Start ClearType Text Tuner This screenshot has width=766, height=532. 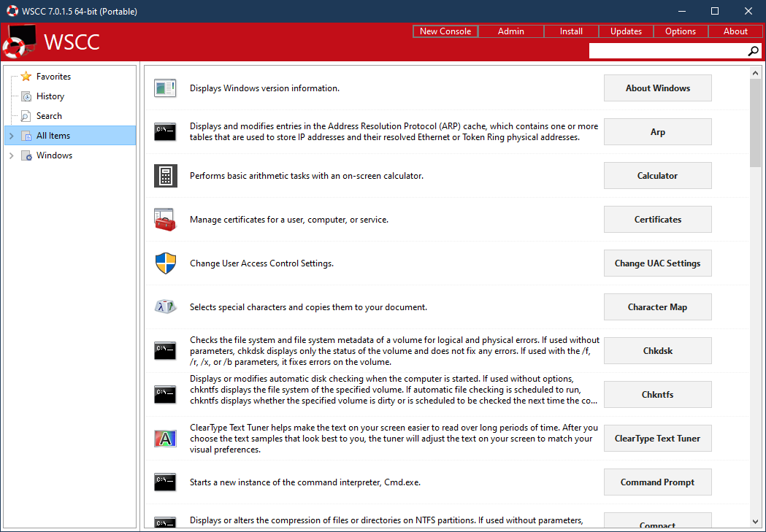click(657, 439)
